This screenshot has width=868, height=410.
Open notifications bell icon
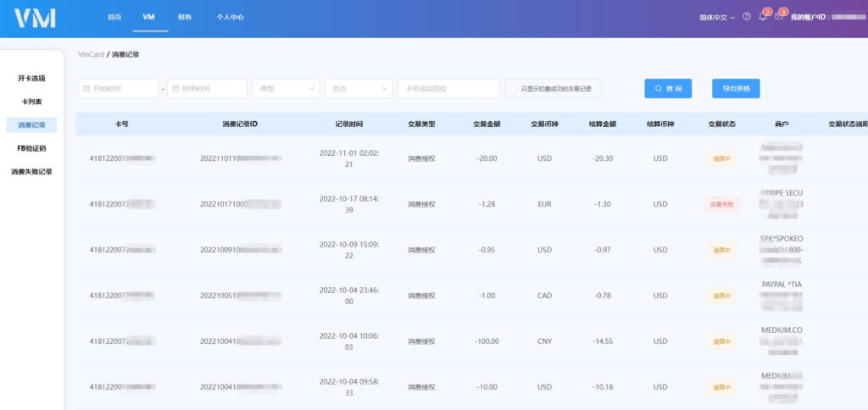coord(762,17)
